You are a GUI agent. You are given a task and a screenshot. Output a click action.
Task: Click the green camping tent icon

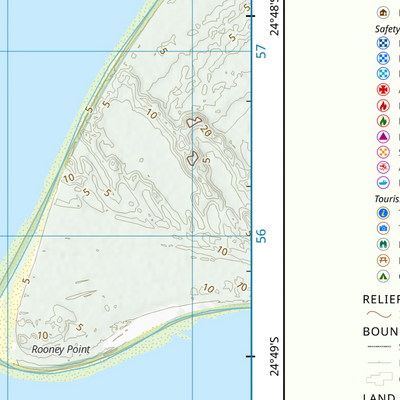tap(383, 276)
